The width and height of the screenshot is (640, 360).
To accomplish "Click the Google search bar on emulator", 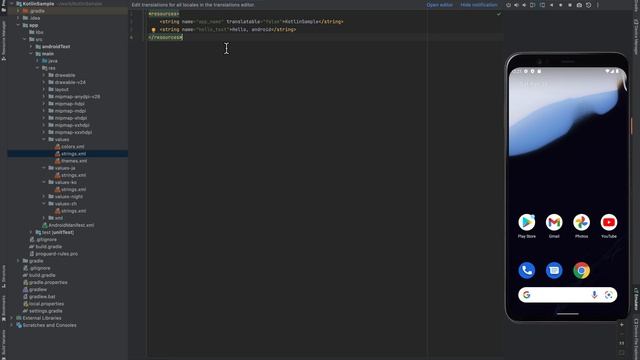I will point(567,295).
